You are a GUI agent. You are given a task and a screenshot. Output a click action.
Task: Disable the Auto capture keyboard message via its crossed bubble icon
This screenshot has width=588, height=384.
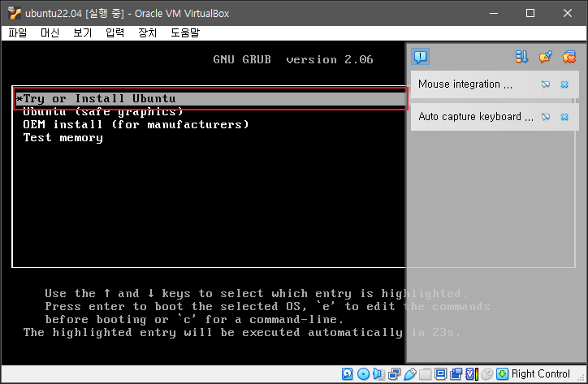546,117
